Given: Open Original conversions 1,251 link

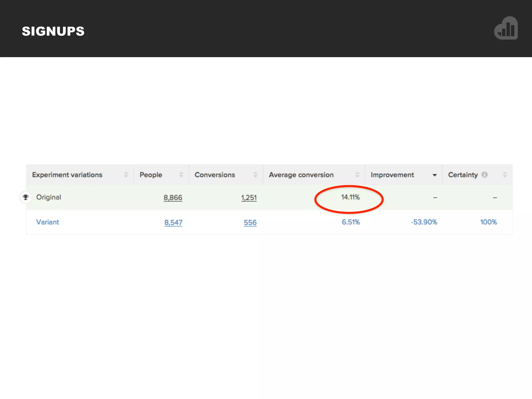Looking at the screenshot, I should coord(249,198).
